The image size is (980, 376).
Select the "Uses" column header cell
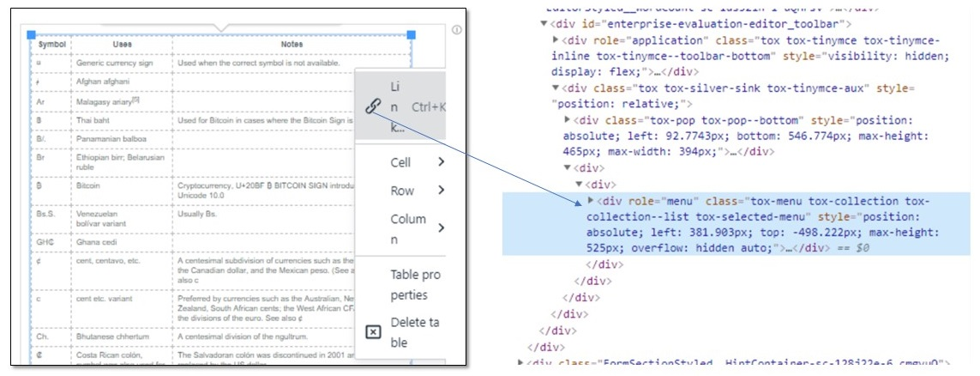122,45
